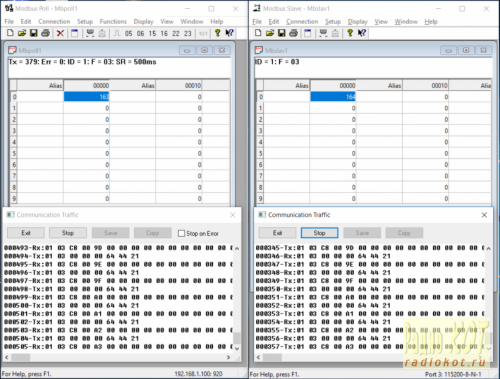The image size is (500, 379).
Task: Open the Functions menu in Modbus Poll
Action: click(x=113, y=22)
